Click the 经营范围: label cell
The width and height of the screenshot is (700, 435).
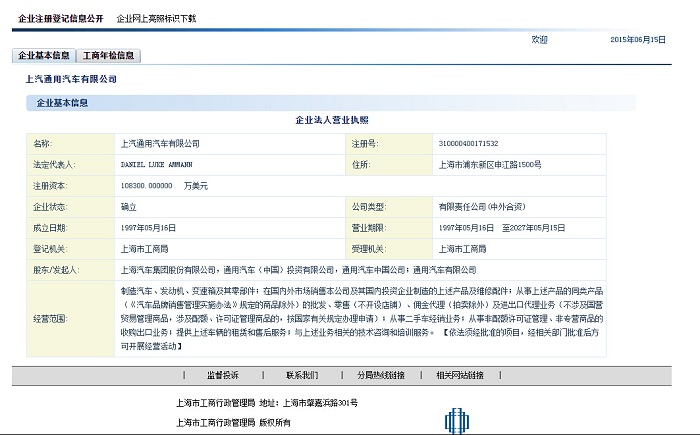(x=71, y=318)
